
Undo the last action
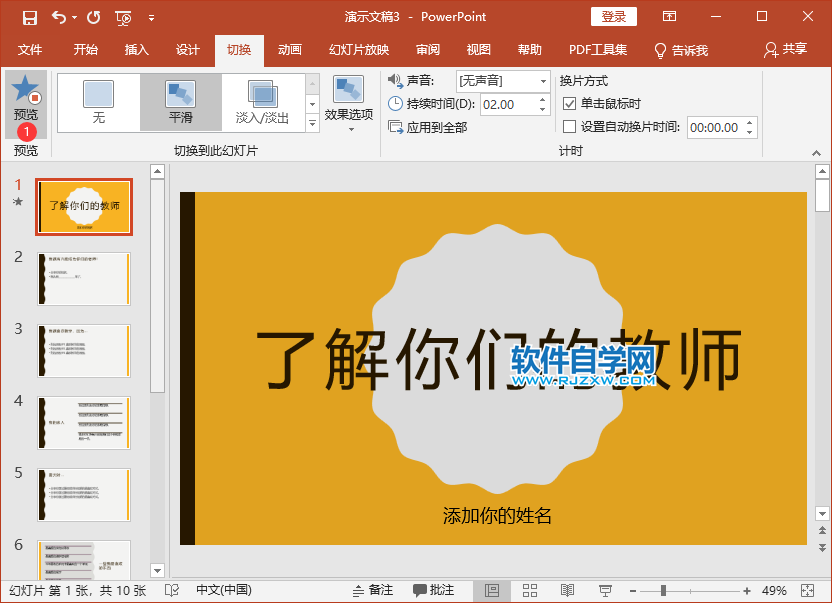[58, 18]
